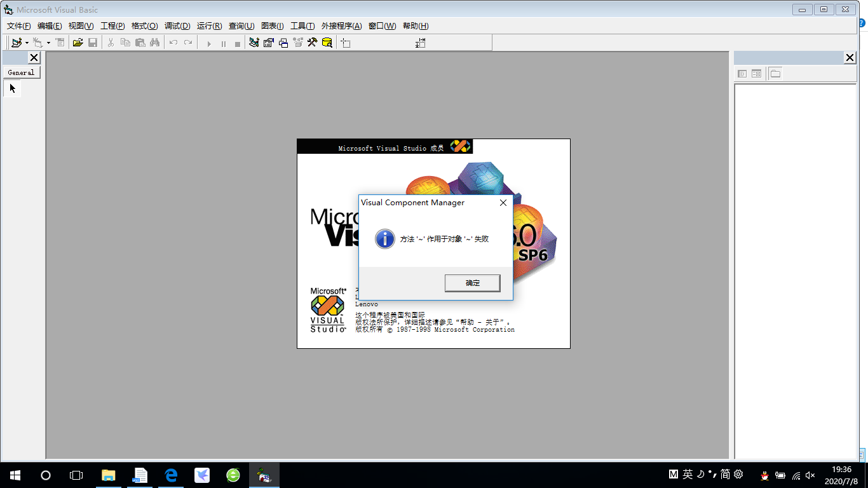Screen dimensions: 868x488
Task: Open the 帮助(H) menu
Action: coord(416,26)
